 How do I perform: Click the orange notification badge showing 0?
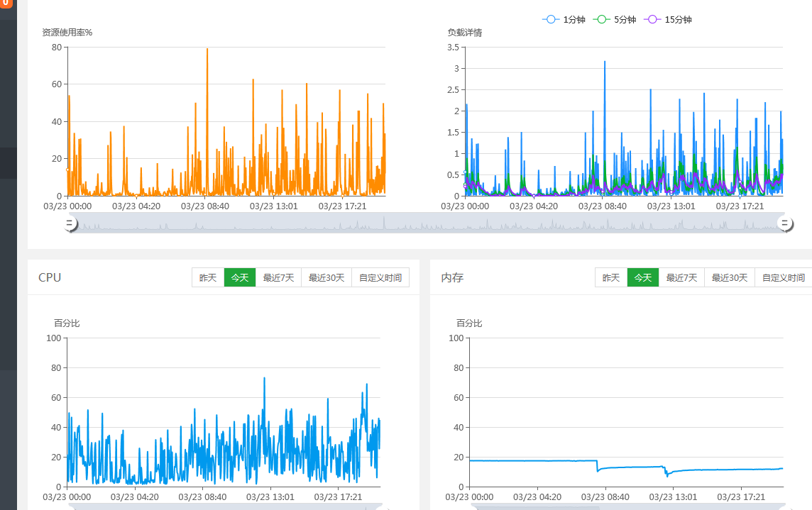[x=6, y=3]
